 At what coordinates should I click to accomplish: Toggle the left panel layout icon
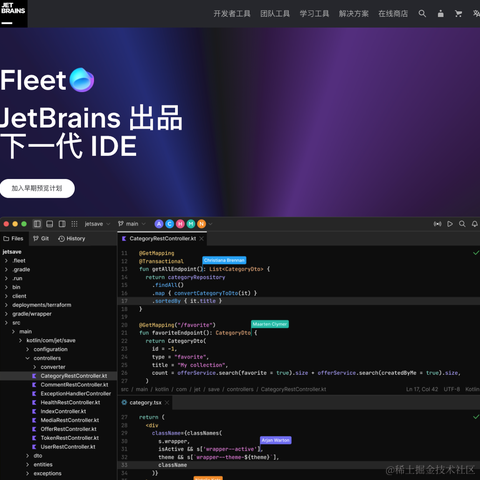tap(37, 224)
